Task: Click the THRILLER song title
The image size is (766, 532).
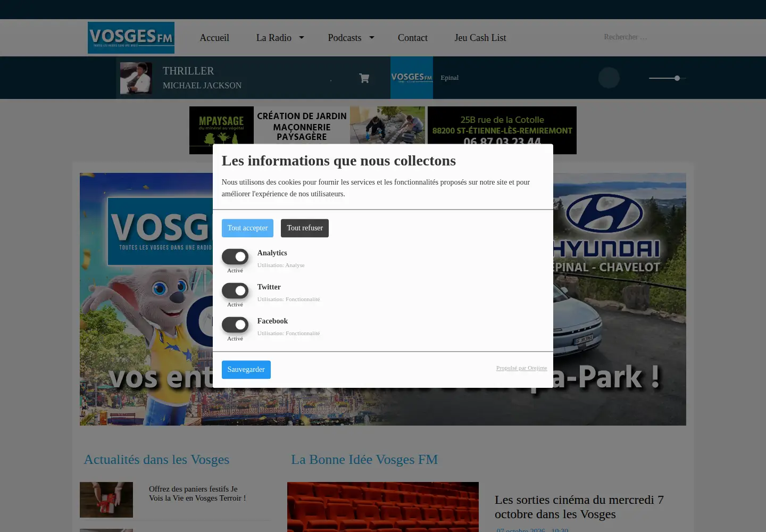Action: [x=188, y=71]
